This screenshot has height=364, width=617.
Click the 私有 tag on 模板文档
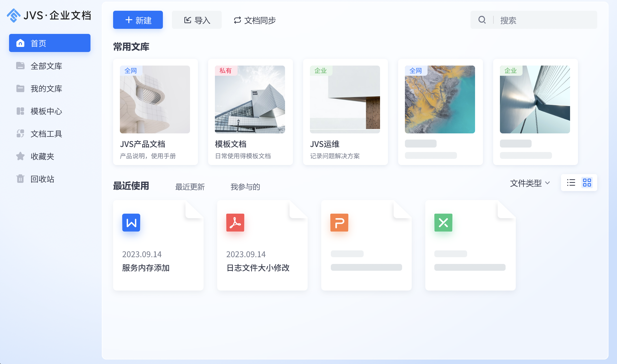point(226,70)
